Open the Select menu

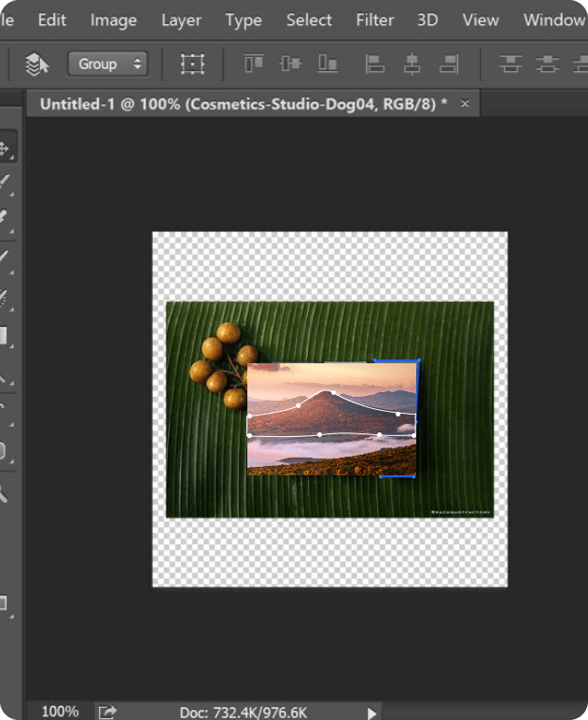pos(309,21)
